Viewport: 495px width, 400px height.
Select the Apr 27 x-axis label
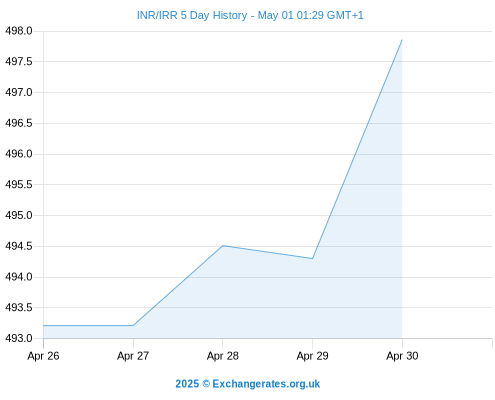tap(133, 356)
